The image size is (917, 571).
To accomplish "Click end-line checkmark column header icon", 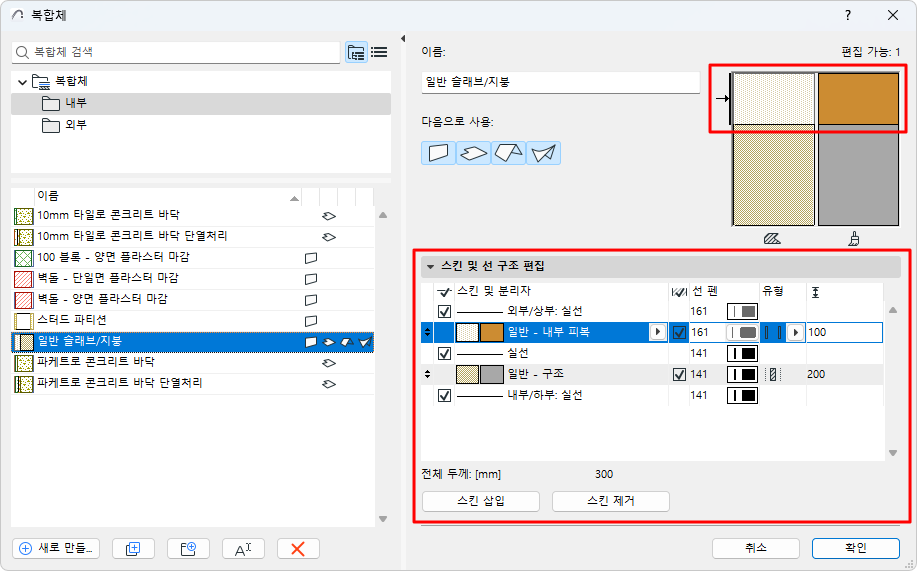I will pyautogui.click(x=679, y=291).
